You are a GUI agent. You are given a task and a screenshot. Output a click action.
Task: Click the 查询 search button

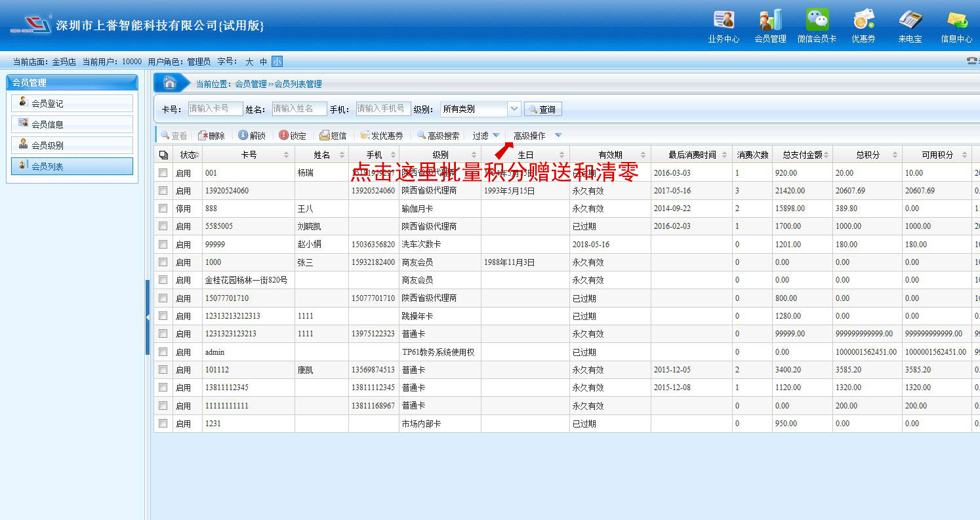pyautogui.click(x=543, y=110)
